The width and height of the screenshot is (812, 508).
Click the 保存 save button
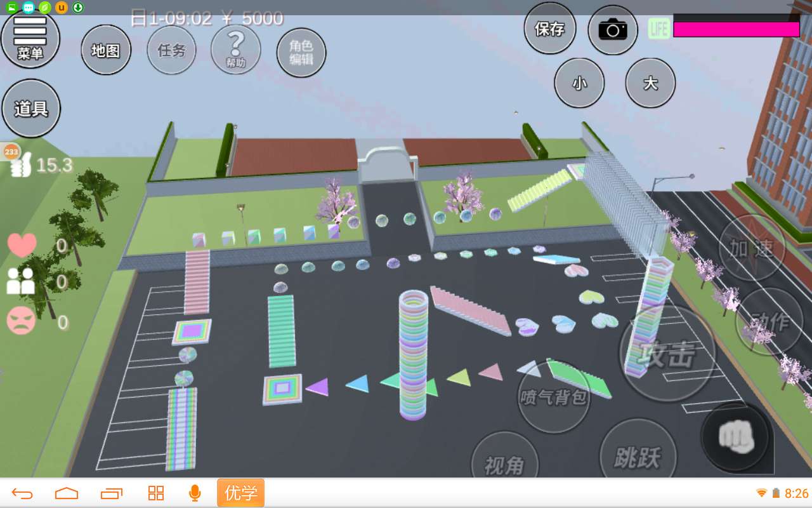pyautogui.click(x=549, y=29)
